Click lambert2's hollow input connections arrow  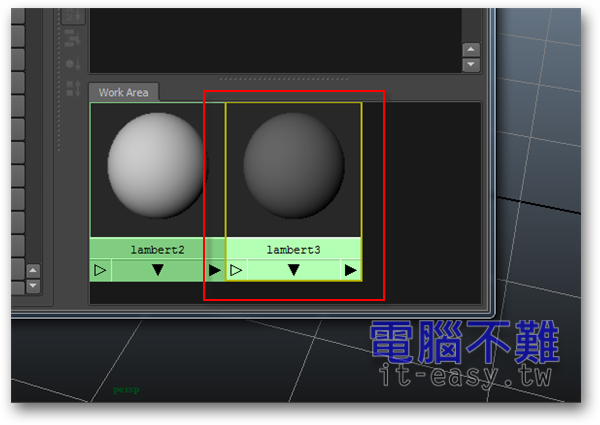pos(99,270)
